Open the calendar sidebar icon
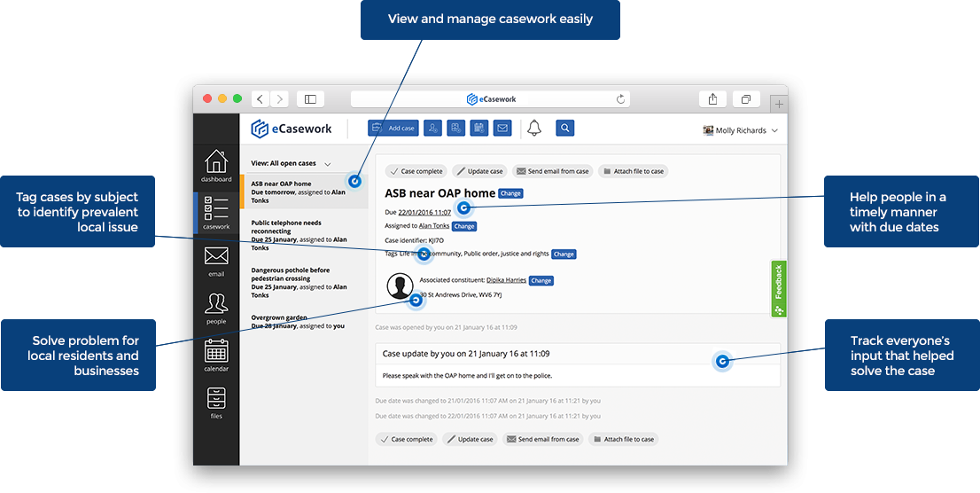Image resolution: width=980 pixels, height=493 pixels. 215,356
